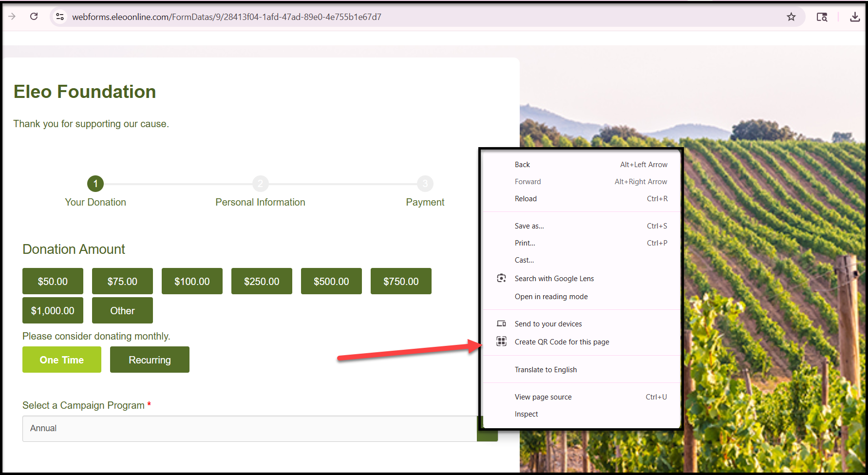
Task: Select View page source
Action: click(582, 397)
